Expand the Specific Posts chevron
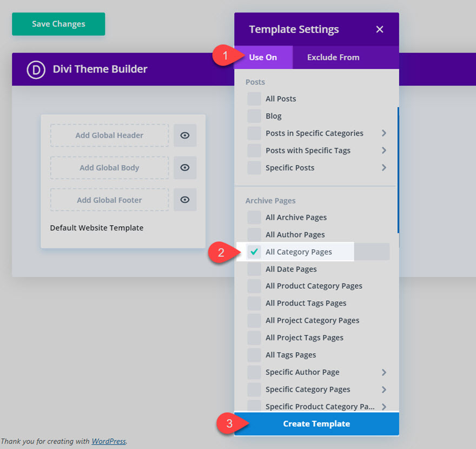 (384, 168)
